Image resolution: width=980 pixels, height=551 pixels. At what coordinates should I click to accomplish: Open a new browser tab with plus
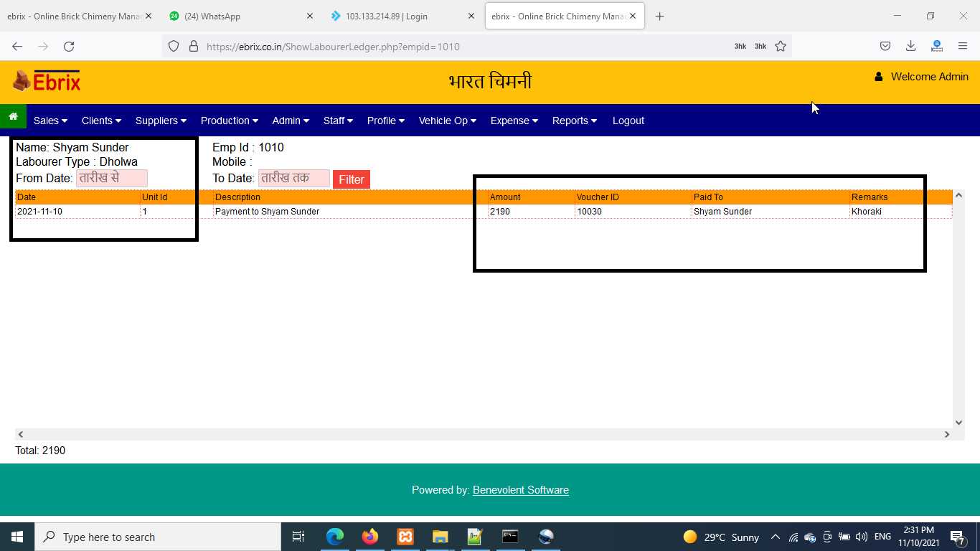tap(660, 16)
